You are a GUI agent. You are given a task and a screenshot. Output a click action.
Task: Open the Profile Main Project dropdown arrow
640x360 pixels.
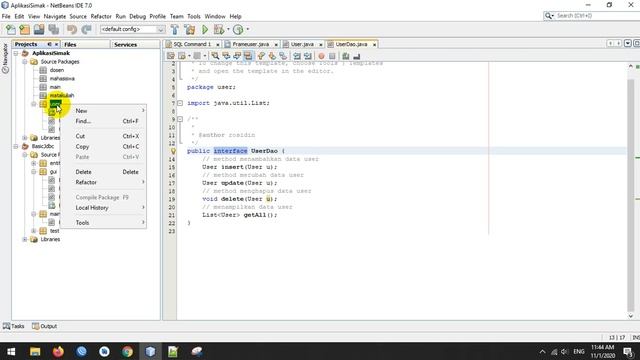247,29
